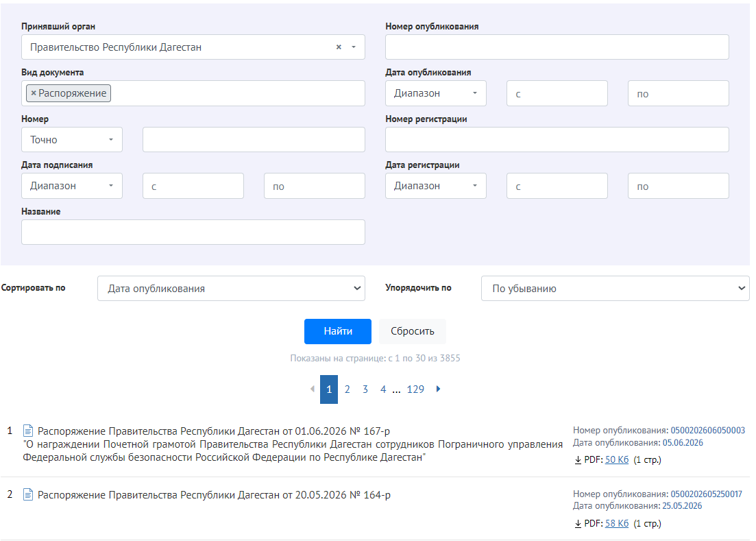756x541 pixels.
Task: Open Дата регистрации Диапазон dropdown
Action: [x=435, y=186]
